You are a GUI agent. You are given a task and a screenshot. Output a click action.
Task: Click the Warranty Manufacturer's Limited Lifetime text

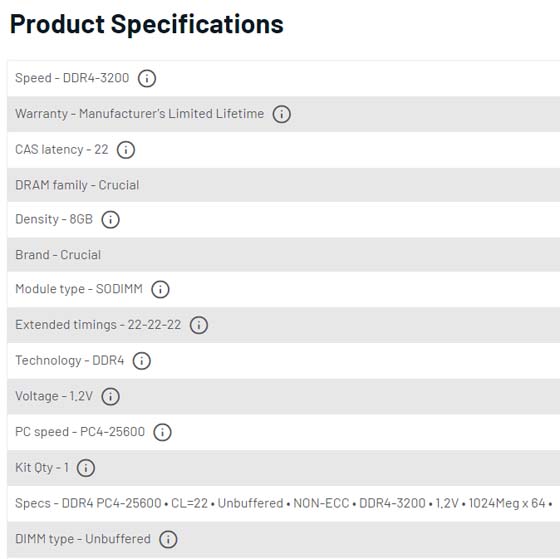[140, 114]
